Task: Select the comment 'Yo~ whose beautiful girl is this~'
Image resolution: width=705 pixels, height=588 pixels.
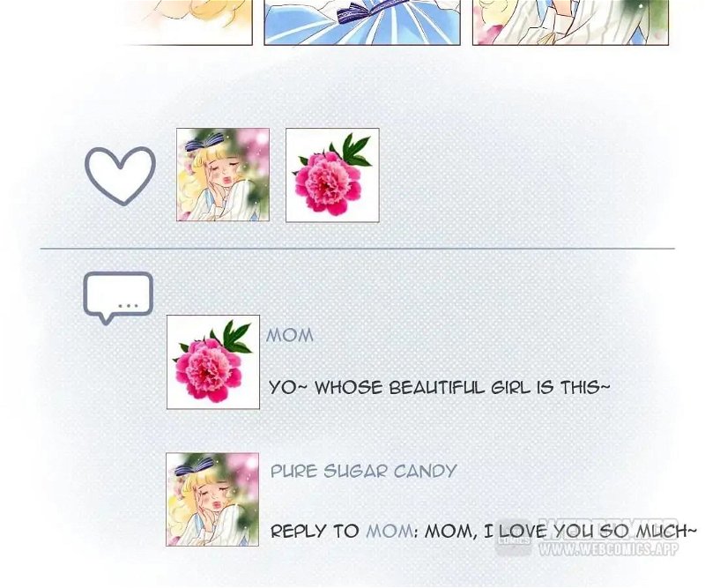Action: (439, 387)
